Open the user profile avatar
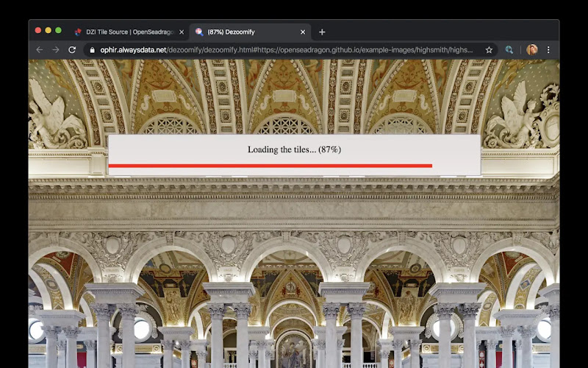 tap(531, 50)
